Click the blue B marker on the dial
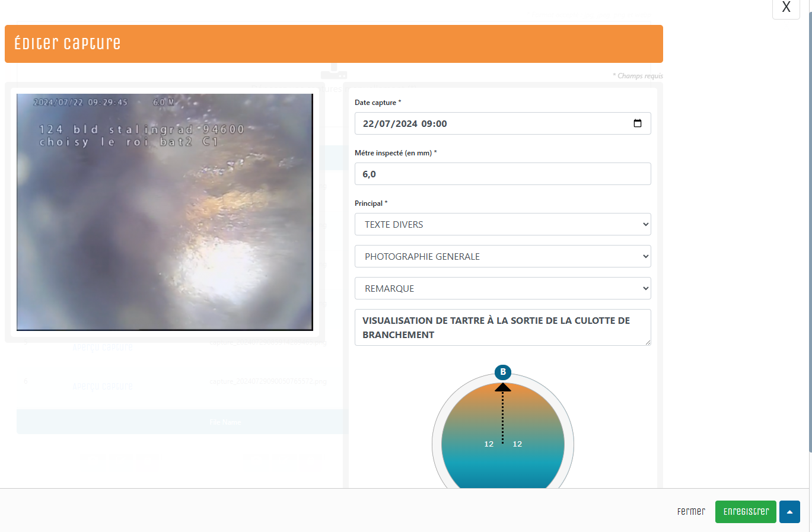Screen dimensions: 812x532 tap(503, 372)
